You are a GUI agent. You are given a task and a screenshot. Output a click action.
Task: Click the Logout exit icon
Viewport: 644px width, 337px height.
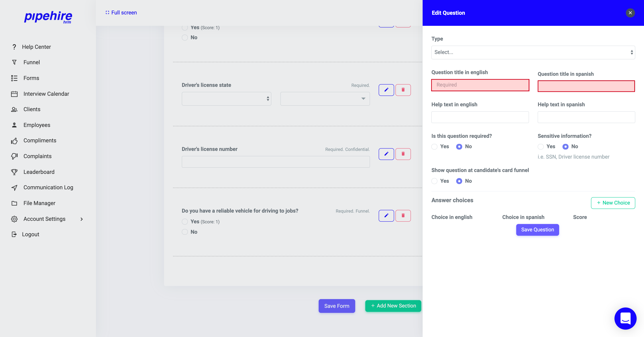(14, 234)
